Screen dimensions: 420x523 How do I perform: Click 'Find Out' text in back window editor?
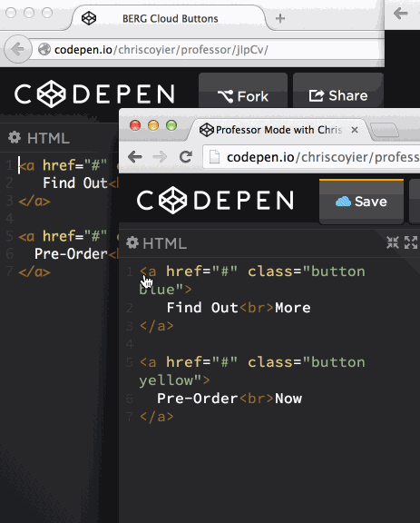tap(75, 183)
